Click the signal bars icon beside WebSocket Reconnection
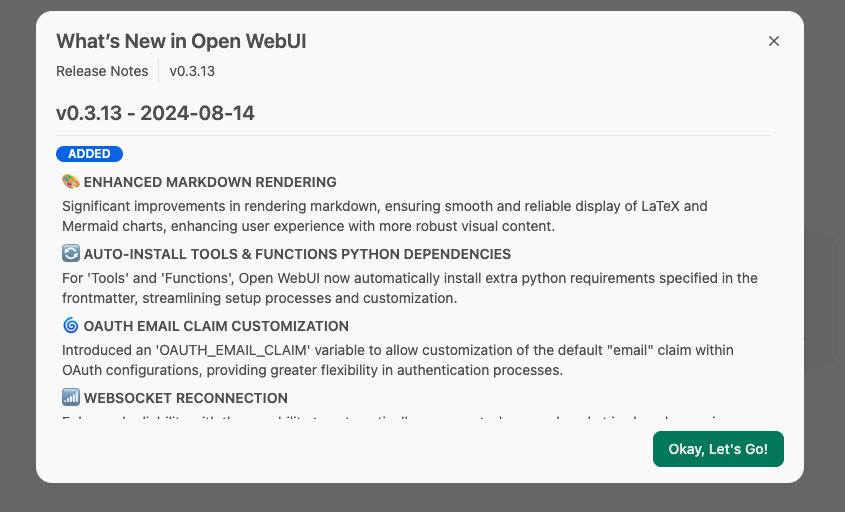The height and width of the screenshot is (512, 845). coord(71,398)
